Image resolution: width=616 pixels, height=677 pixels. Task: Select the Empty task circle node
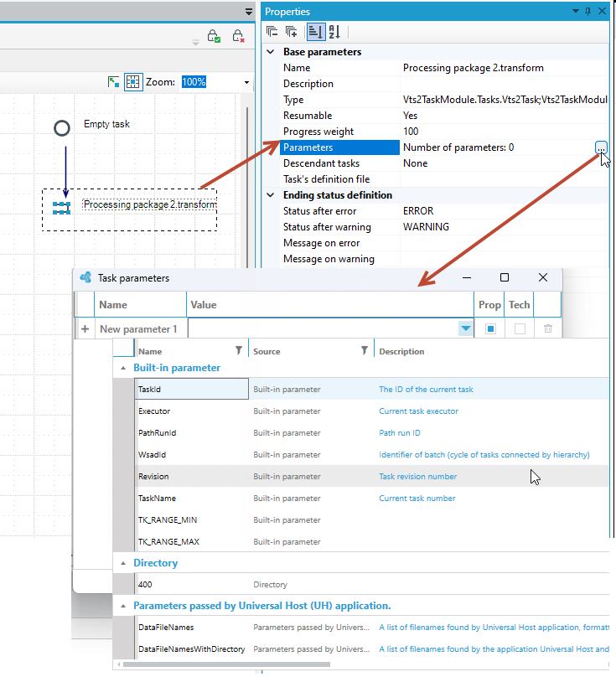coord(62,128)
